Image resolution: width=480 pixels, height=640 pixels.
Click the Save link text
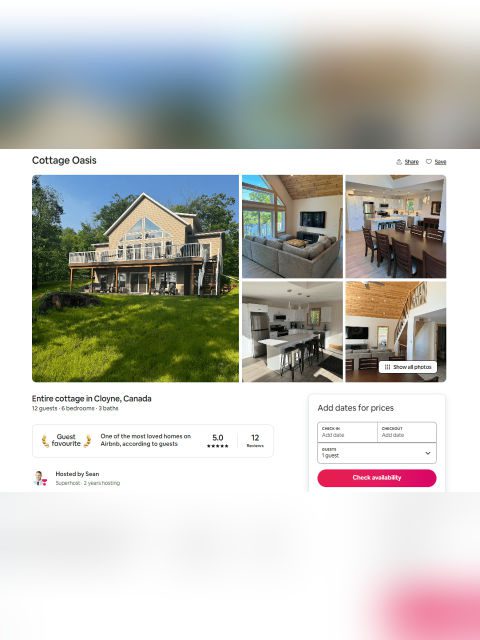[x=440, y=162]
